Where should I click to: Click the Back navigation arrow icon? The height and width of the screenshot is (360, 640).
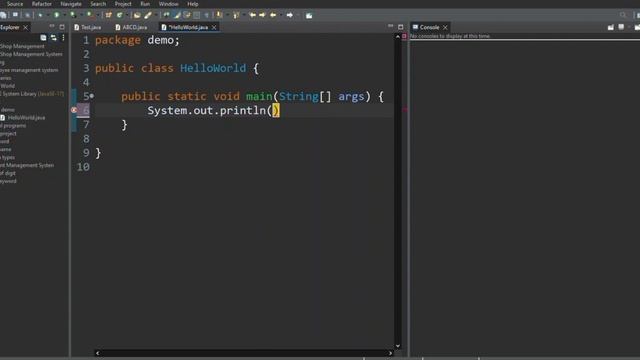coord(273,15)
